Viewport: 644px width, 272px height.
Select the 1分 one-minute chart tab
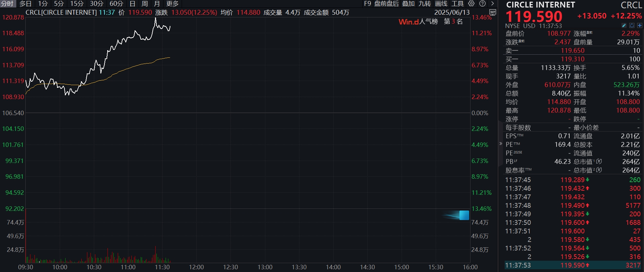click(x=43, y=4)
